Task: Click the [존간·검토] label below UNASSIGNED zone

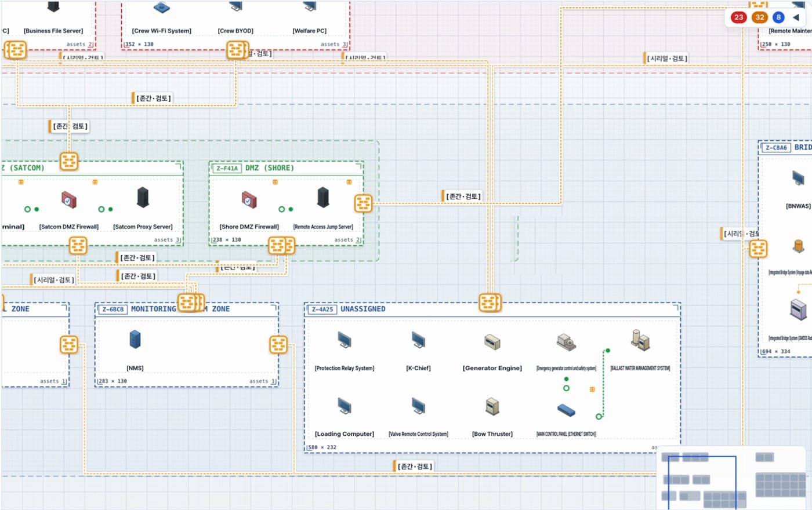Action: coord(414,466)
